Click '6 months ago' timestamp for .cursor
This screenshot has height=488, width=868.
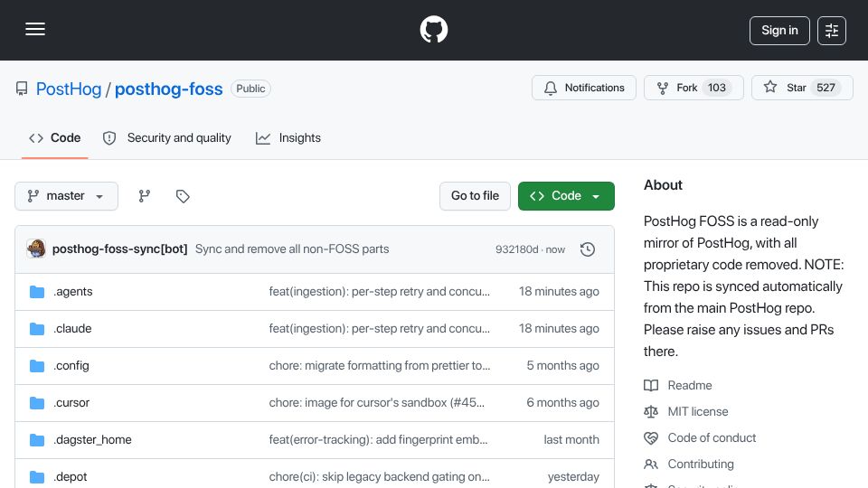562,403
